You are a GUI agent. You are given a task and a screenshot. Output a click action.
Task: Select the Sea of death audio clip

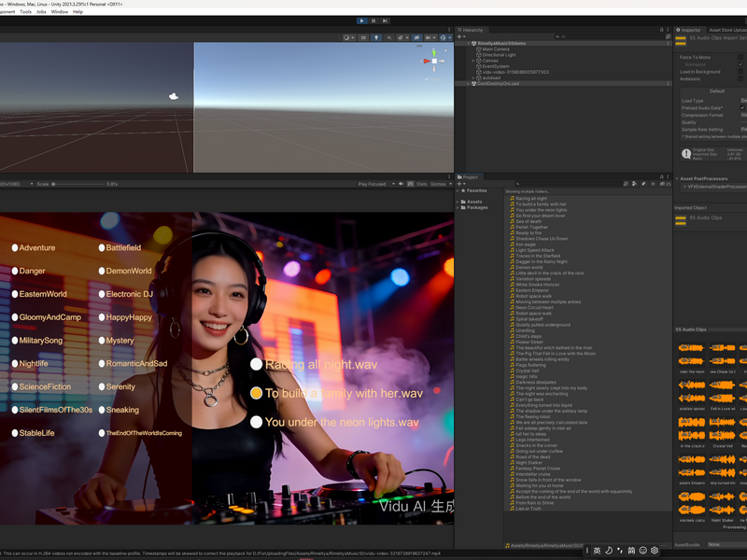[526, 221]
